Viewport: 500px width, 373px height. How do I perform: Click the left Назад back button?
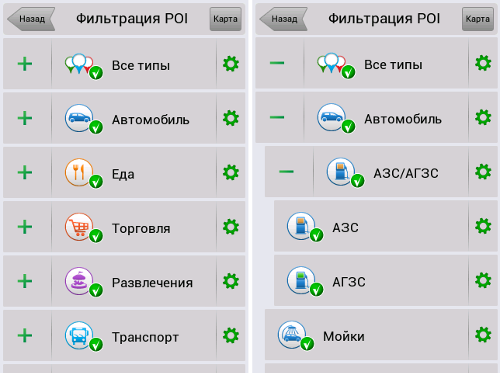point(31,19)
